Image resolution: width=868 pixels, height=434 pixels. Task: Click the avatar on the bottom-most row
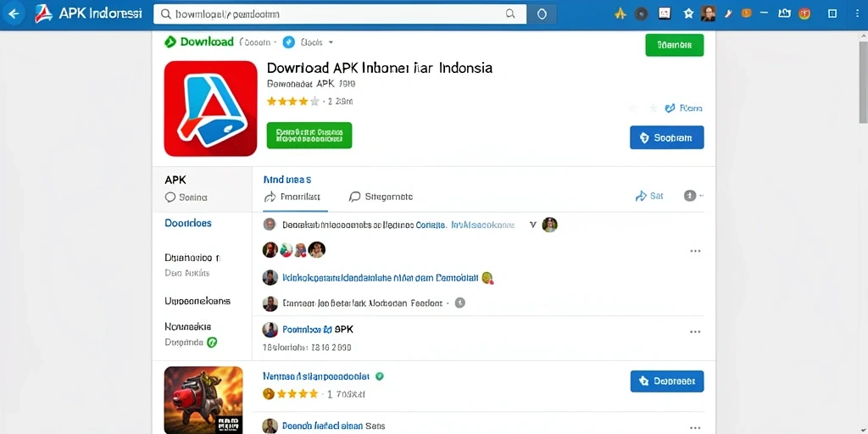coord(270,426)
